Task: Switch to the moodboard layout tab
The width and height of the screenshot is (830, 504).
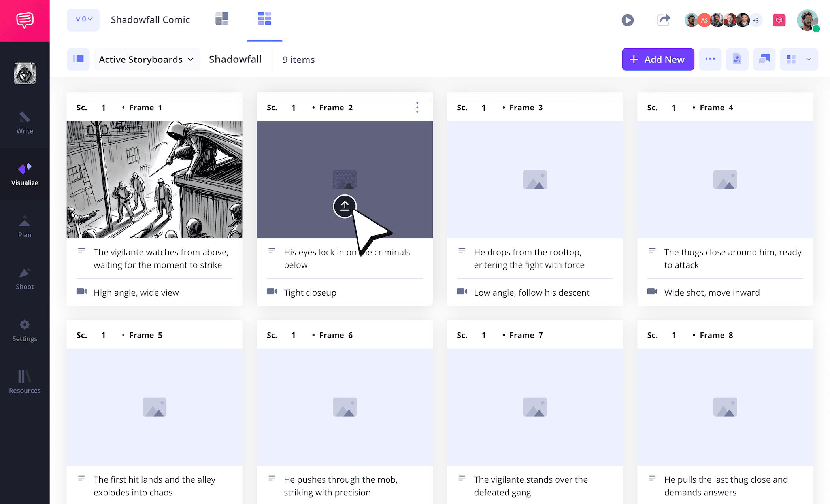Action: click(x=222, y=19)
